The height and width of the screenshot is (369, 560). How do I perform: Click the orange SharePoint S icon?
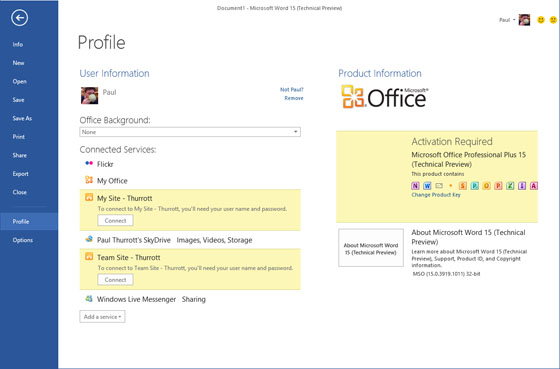[x=462, y=186]
